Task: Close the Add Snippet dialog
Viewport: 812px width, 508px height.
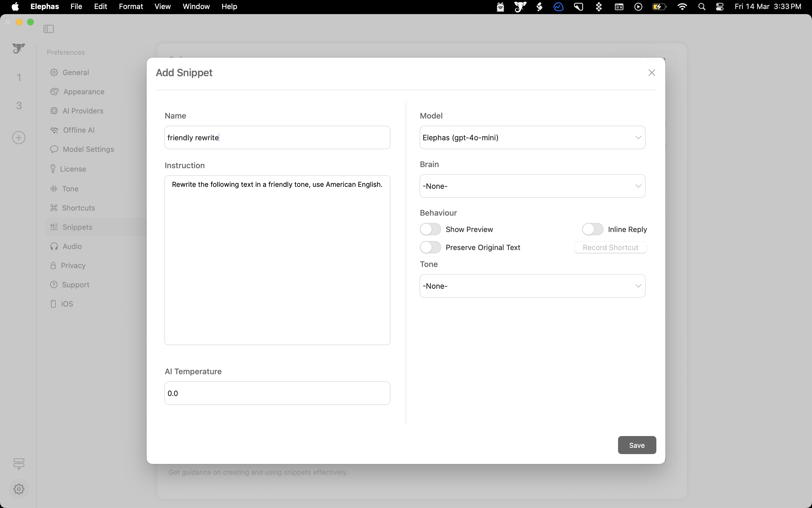Action: (652, 73)
